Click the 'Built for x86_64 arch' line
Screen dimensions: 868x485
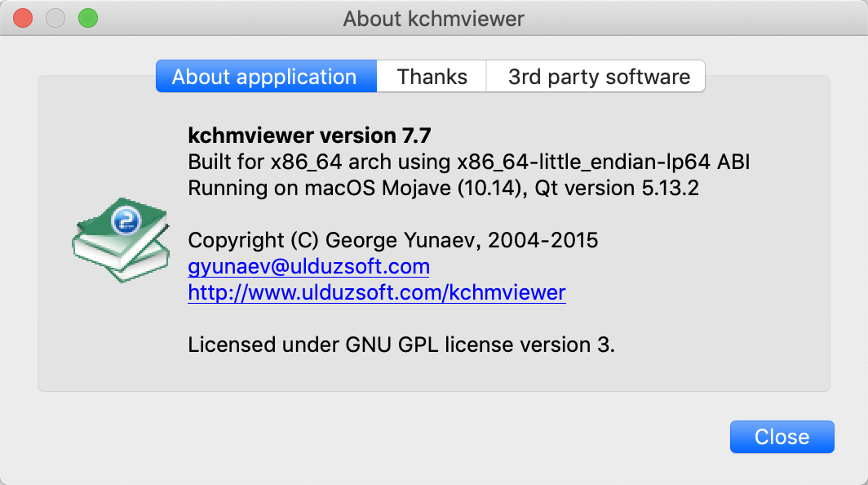[469, 162]
